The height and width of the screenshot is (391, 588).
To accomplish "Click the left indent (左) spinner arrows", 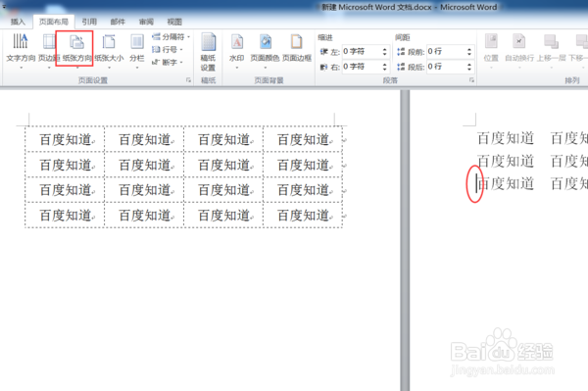I will [x=385, y=52].
